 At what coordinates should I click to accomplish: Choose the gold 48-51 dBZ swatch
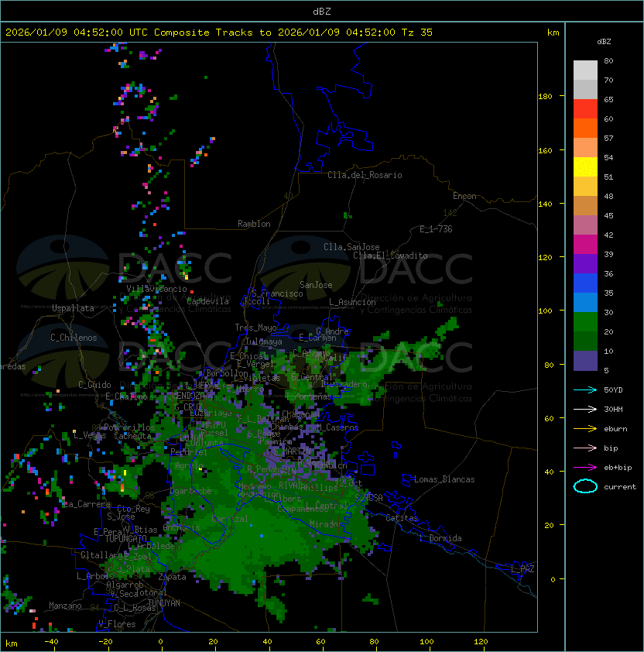coord(585,187)
